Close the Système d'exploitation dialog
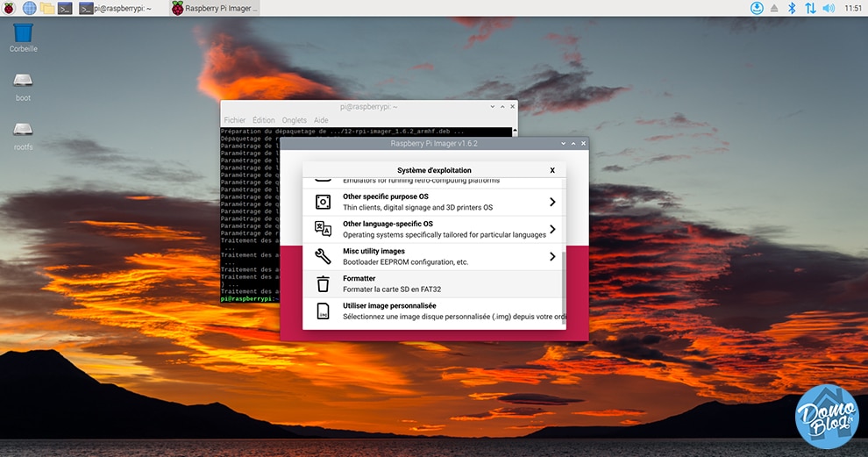Image resolution: width=868 pixels, height=457 pixels. (552, 170)
